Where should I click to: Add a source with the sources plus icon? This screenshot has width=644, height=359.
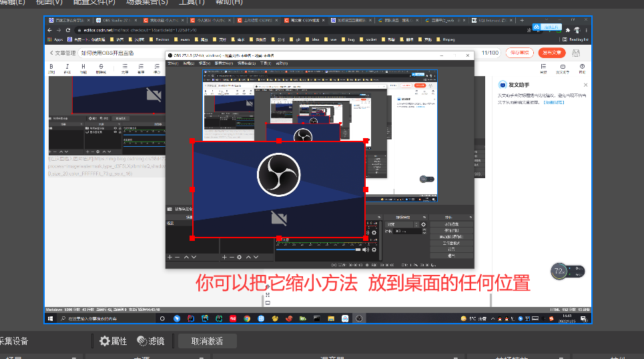224,257
